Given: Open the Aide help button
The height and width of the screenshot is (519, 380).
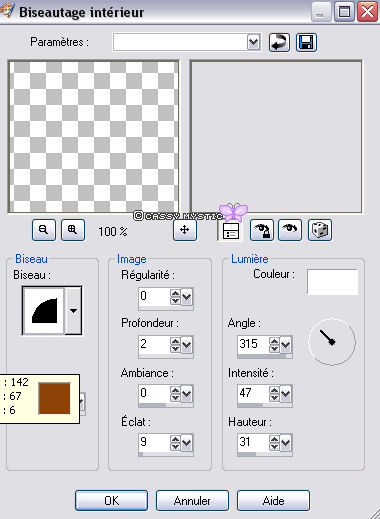Looking at the screenshot, I should tap(273, 500).
